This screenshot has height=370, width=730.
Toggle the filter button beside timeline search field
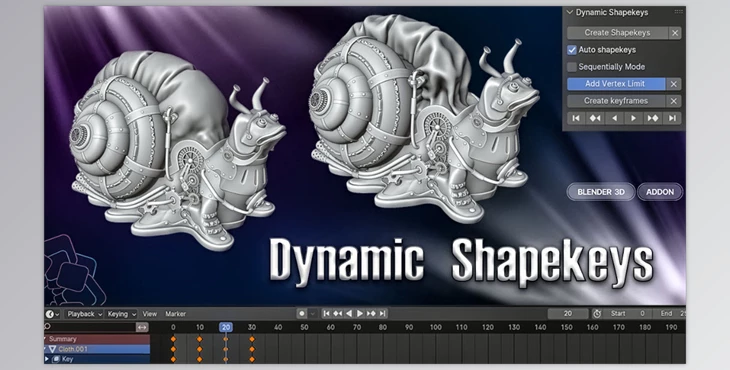tap(142, 327)
